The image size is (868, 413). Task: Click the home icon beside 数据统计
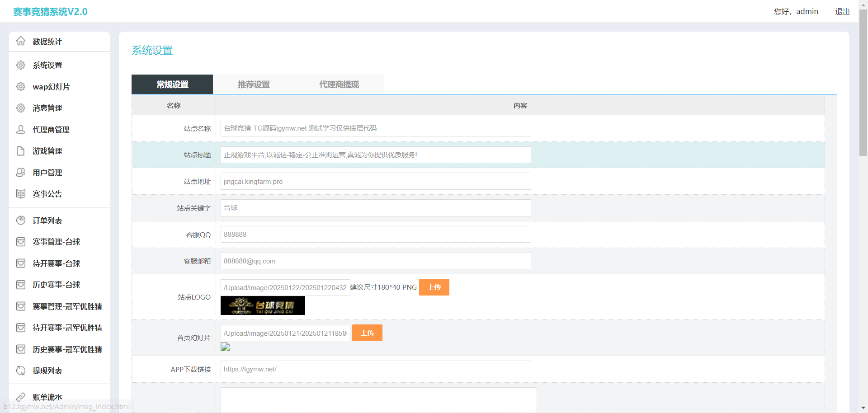pos(21,41)
